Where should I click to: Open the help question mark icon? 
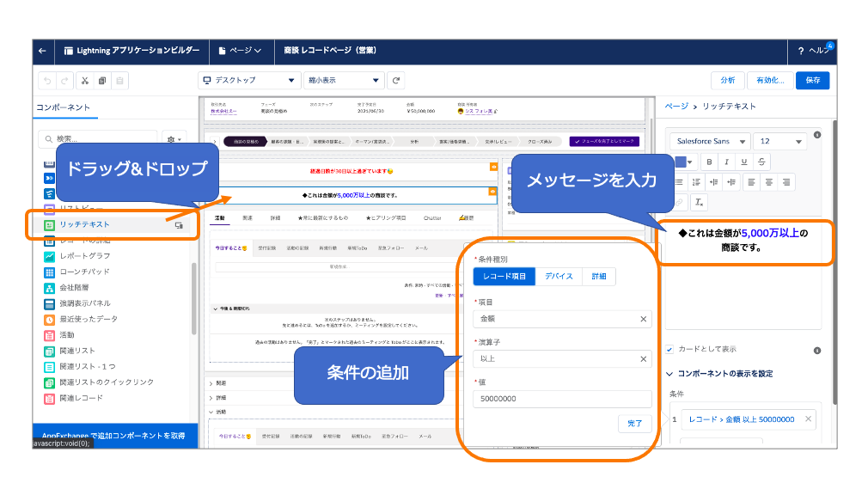coord(801,51)
